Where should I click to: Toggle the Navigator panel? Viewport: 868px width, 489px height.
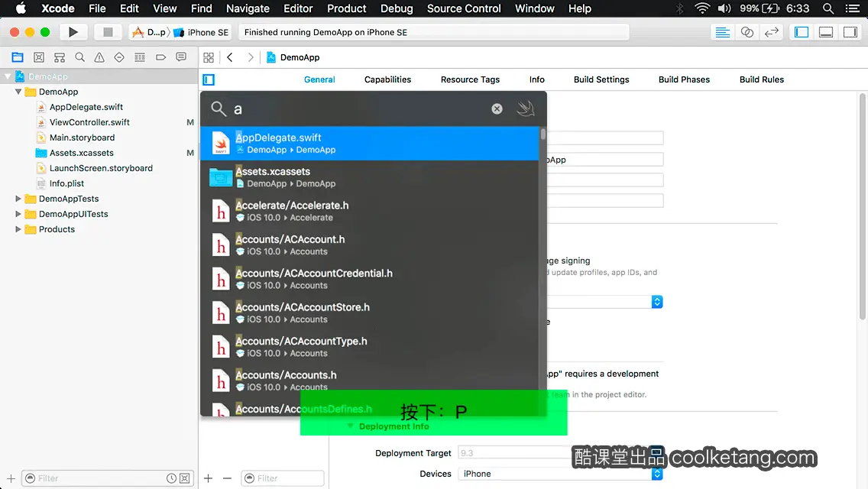point(802,32)
